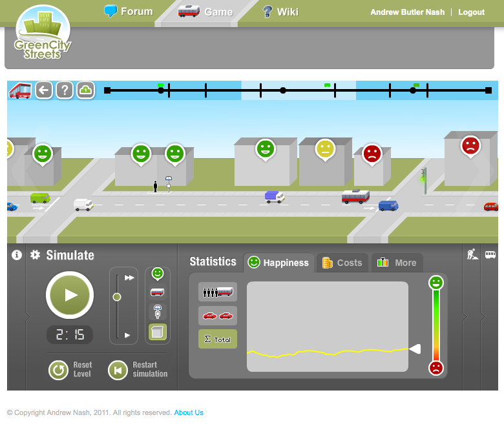504x437 pixels.
Task: Open the Forum tab
Action: click(x=129, y=11)
